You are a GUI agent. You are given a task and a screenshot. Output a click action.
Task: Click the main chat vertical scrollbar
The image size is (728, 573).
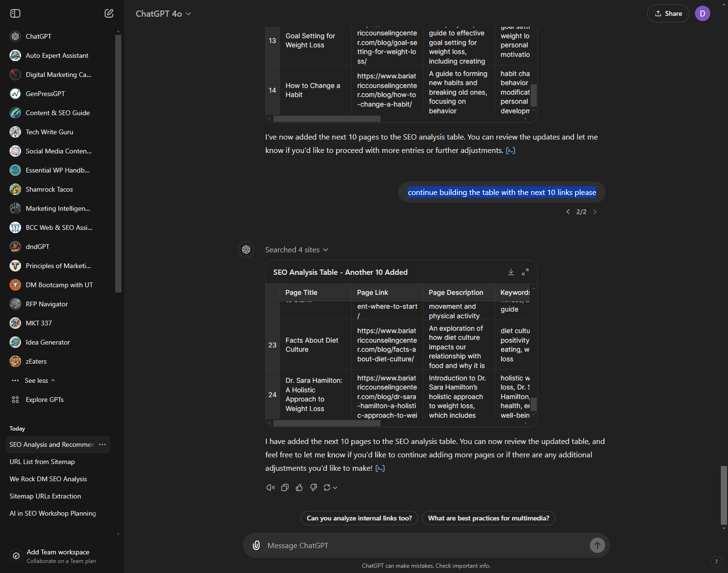click(x=724, y=495)
